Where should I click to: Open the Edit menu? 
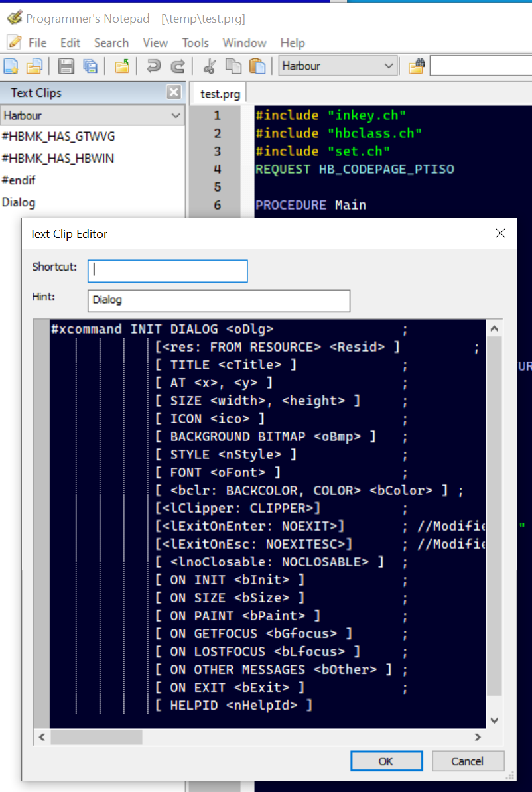70,43
